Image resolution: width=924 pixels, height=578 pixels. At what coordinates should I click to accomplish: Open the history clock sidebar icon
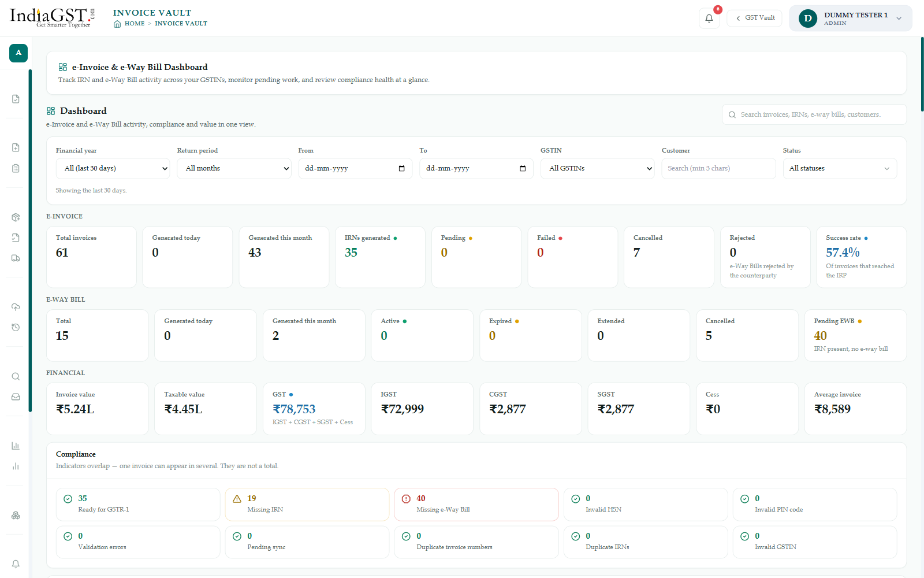coord(16,327)
